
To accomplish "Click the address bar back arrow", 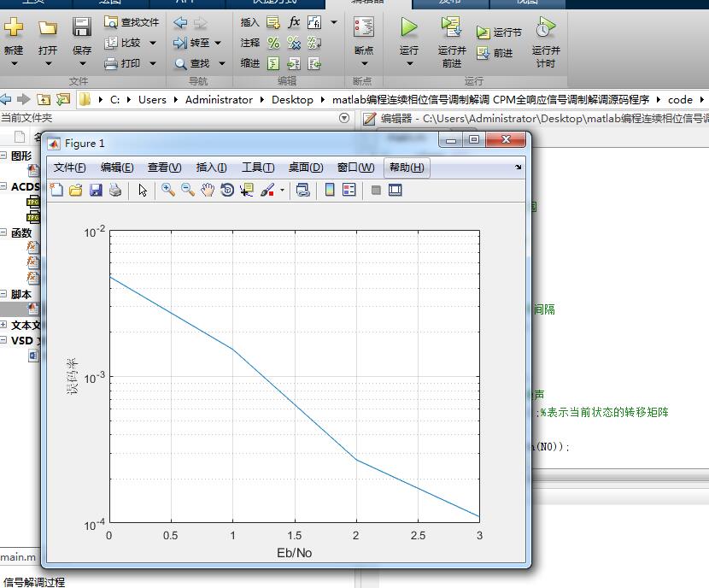I will pos(6,99).
